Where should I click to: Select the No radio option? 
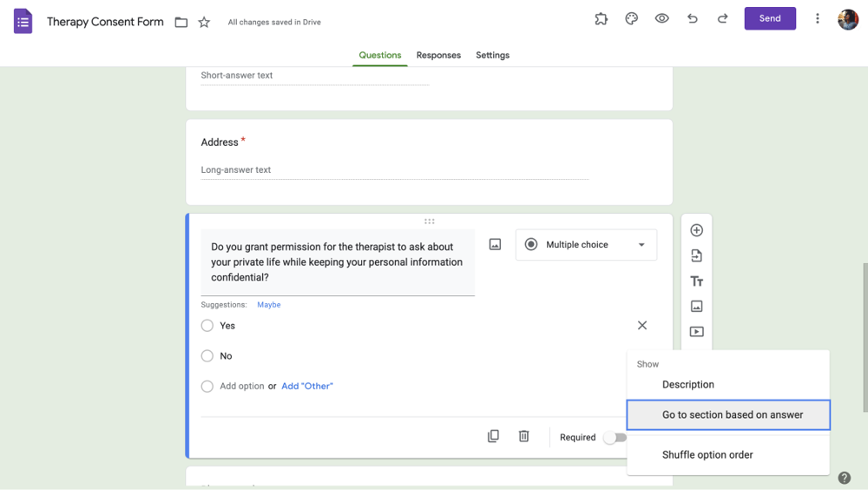click(x=207, y=356)
